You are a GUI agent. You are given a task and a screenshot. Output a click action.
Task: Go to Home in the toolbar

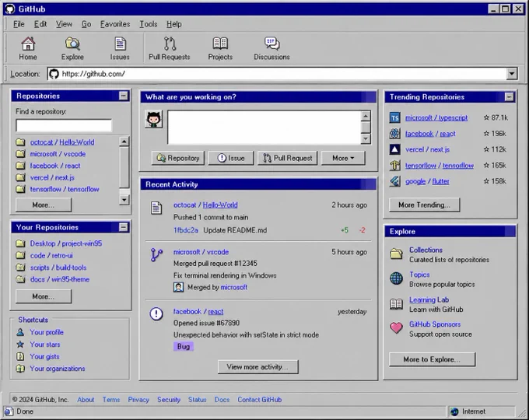click(x=28, y=48)
